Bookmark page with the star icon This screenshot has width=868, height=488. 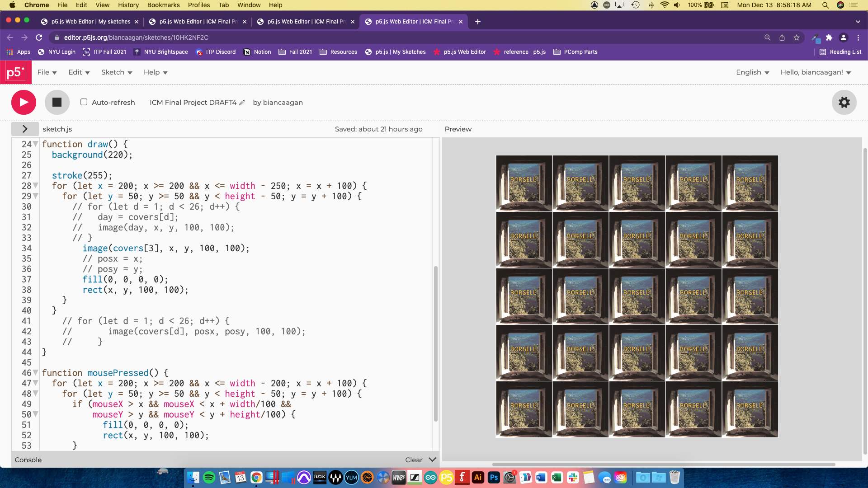[x=797, y=38]
